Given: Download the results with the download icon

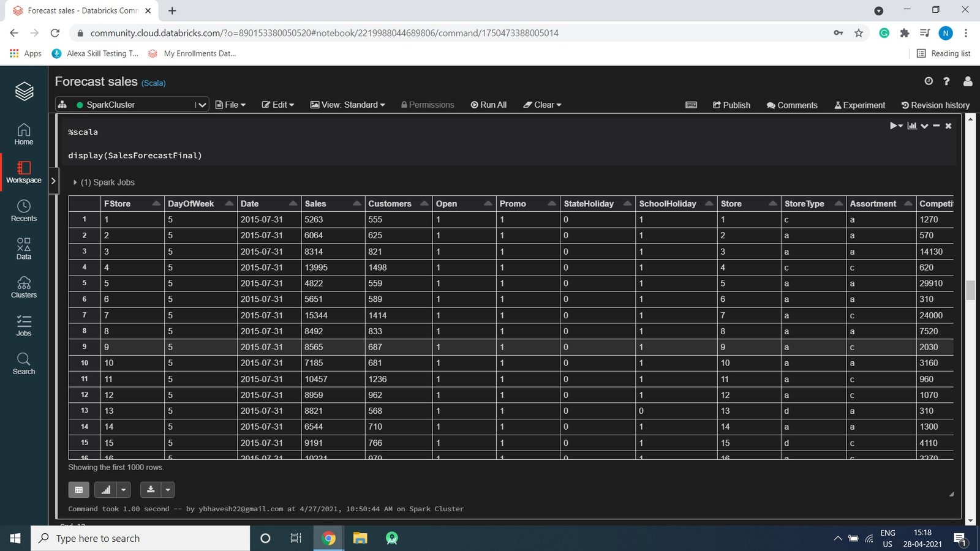Looking at the screenshot, I should [150, 489].
